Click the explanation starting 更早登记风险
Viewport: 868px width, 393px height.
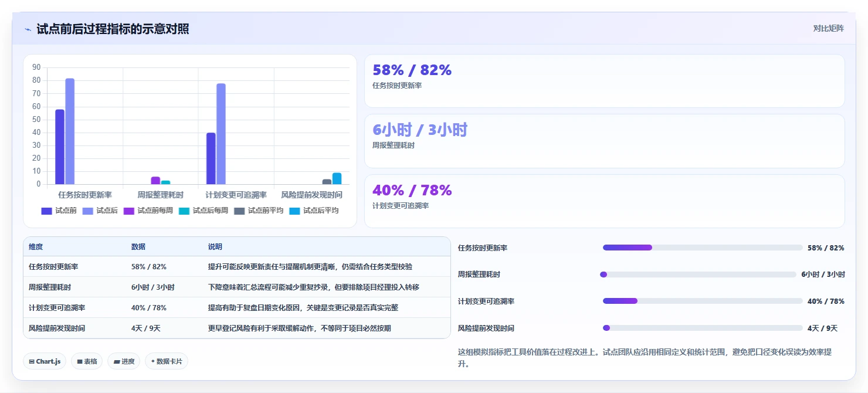[x=300, y=328]
